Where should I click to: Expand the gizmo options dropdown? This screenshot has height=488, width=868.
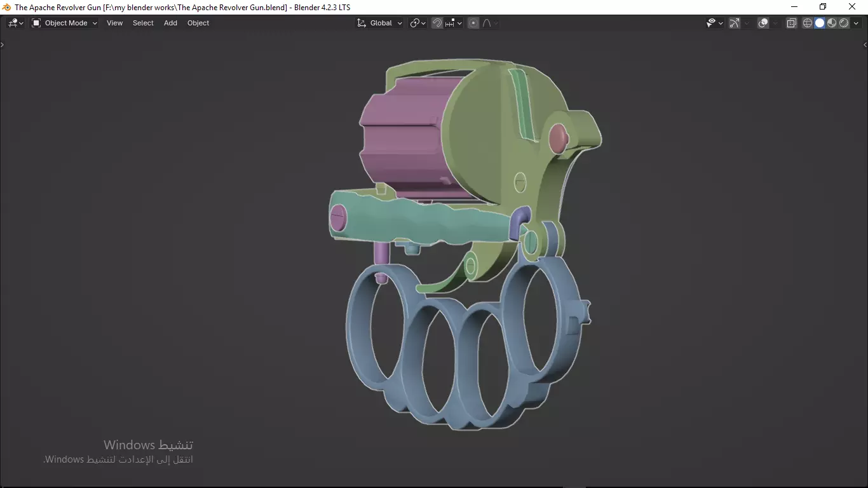(x=747, y=23)
